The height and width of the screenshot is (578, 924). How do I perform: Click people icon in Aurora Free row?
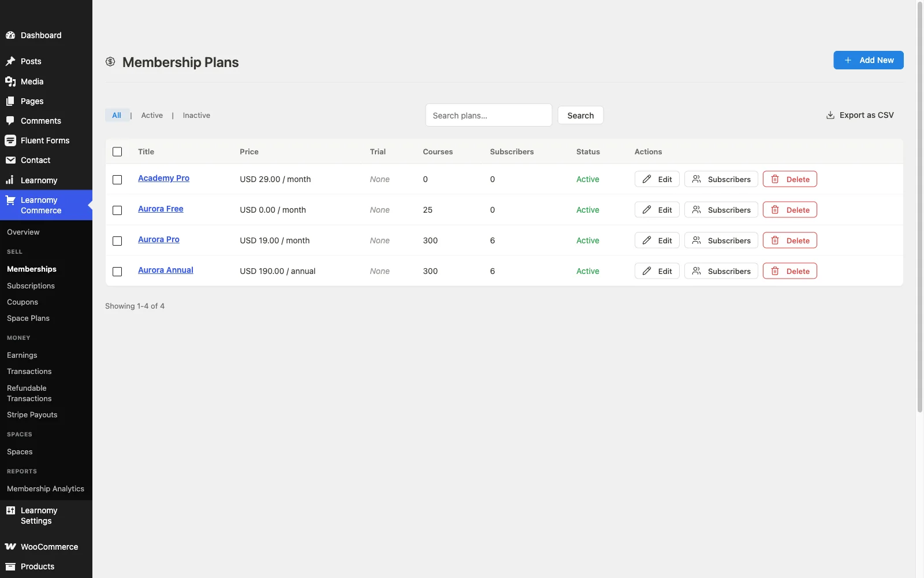pos(696,210)
